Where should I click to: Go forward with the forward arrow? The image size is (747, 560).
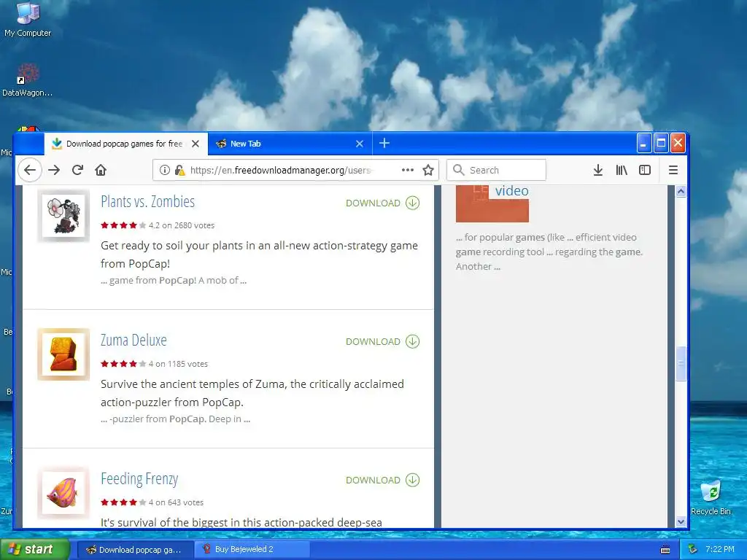click(x=54, y=170)
